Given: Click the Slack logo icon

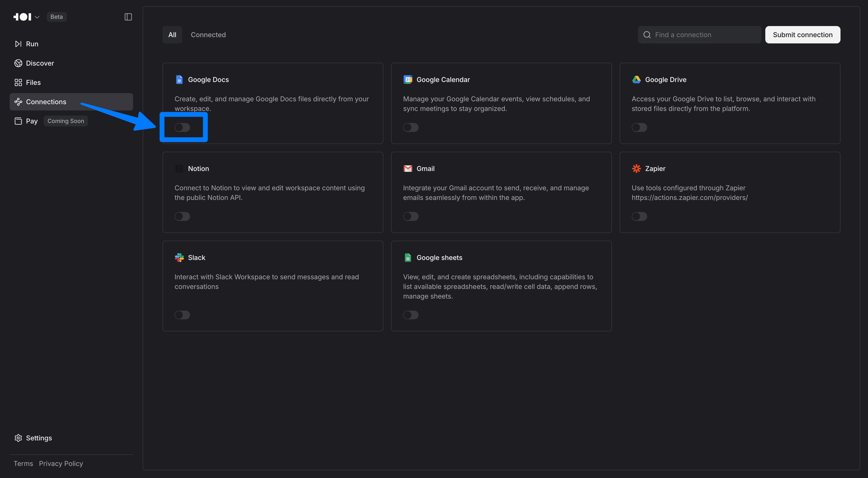Looking at the screenshot, I should pos(179,258).
